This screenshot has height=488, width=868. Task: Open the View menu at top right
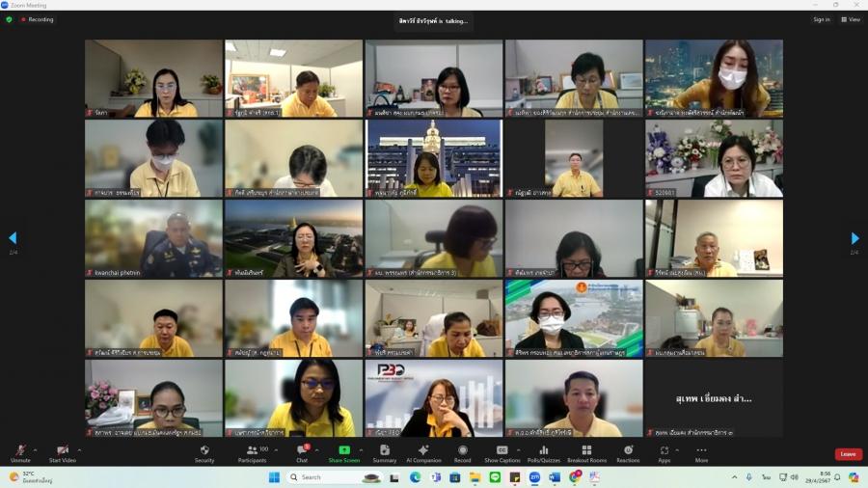pyautogui.click(x=851, y=19)
